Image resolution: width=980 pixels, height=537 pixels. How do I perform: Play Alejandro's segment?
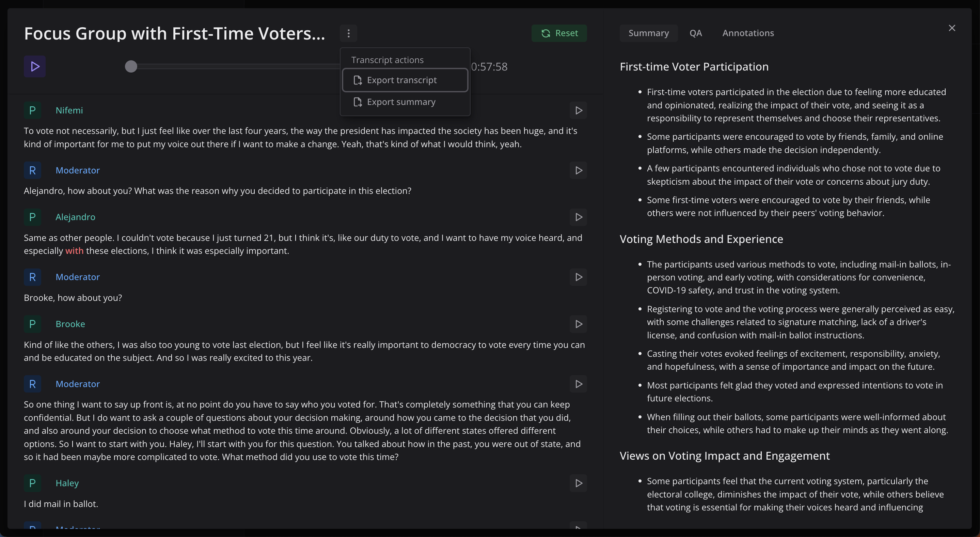[578, 217]
